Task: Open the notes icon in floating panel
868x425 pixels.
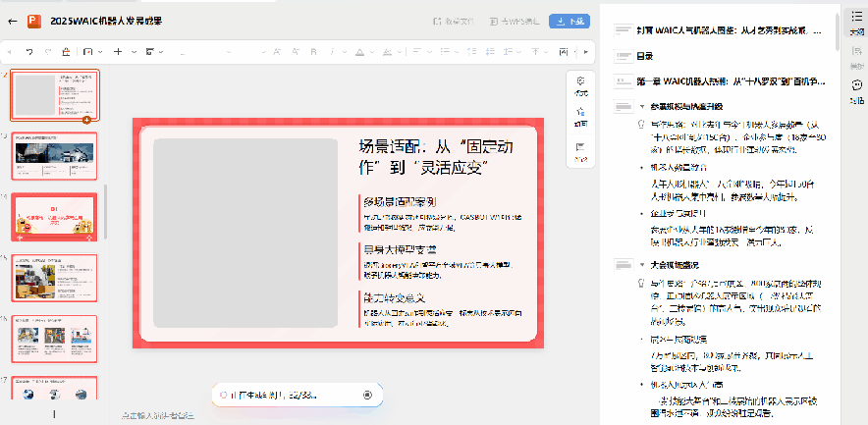Action: click(x=580, y=152)
